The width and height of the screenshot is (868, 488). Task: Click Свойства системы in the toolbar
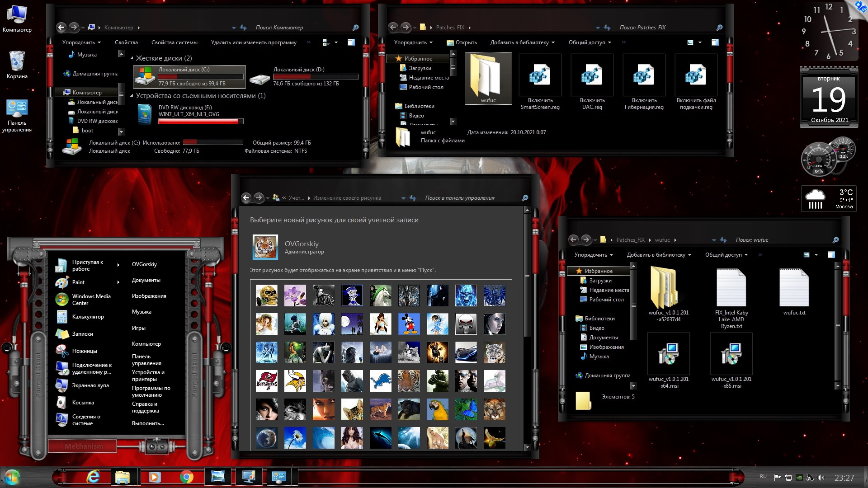[174, 42]
